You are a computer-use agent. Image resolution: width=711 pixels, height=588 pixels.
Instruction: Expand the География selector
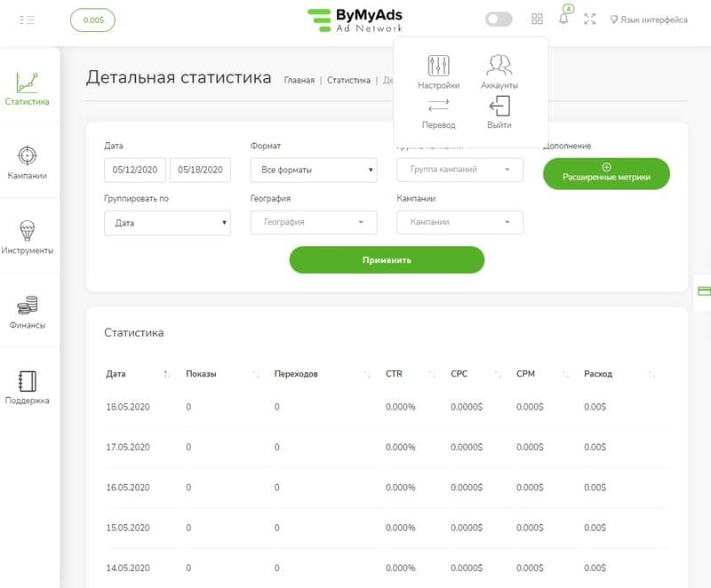point(313,222)
